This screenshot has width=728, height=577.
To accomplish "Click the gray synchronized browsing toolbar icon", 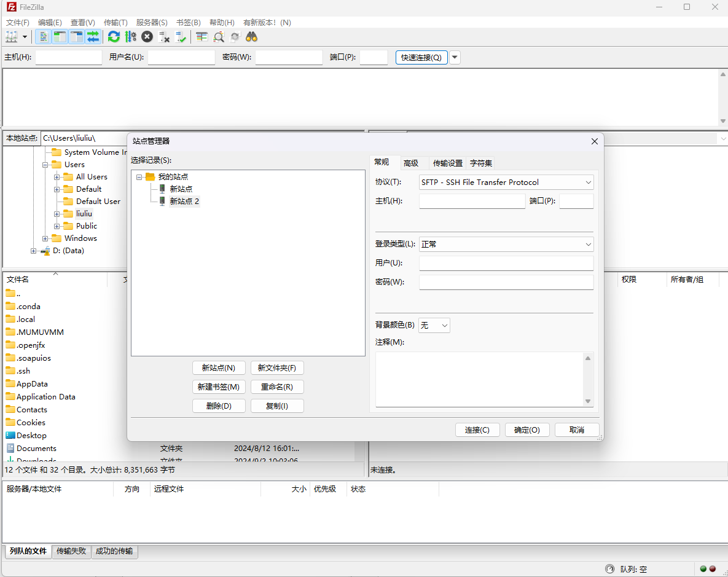I will [235, 37].
